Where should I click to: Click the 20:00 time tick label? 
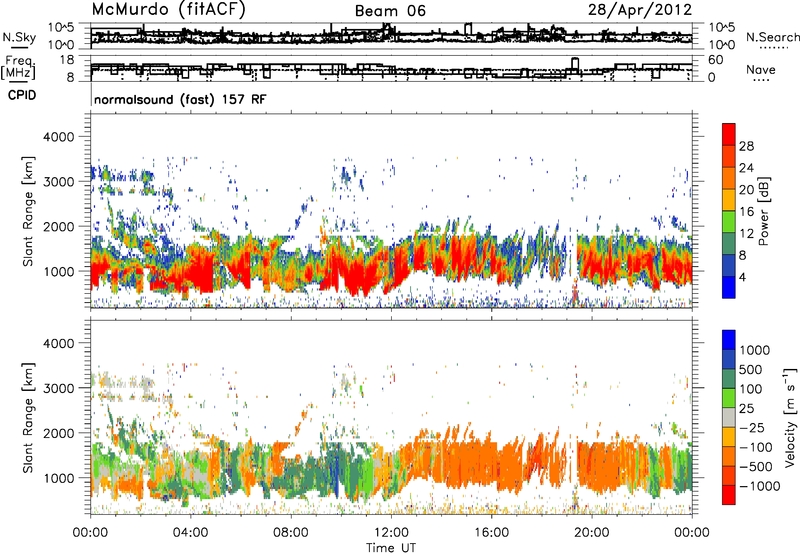click(591, 533)
